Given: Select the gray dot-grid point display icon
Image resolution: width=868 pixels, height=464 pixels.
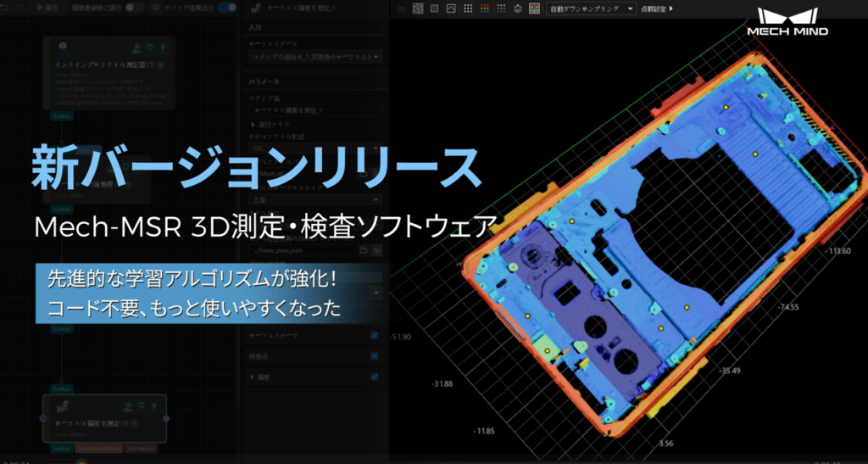Looking at the screenshot, I should click(501, 8).
